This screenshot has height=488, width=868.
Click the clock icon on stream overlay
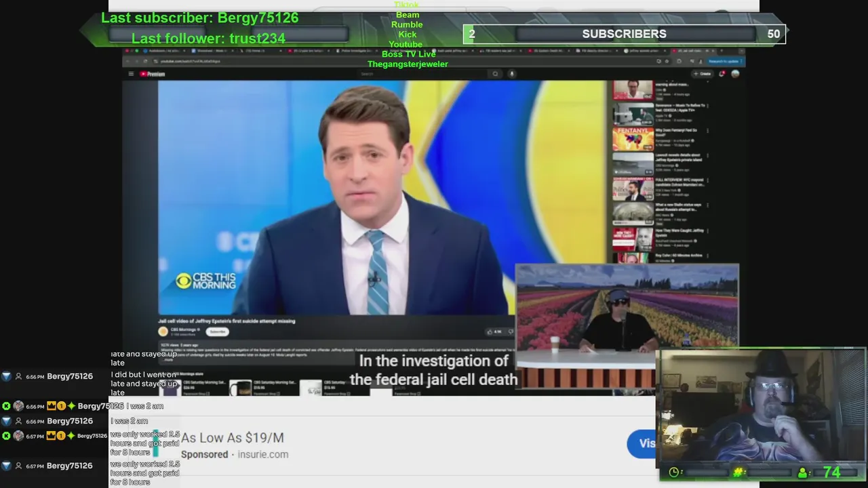click(x=674, y=472)
